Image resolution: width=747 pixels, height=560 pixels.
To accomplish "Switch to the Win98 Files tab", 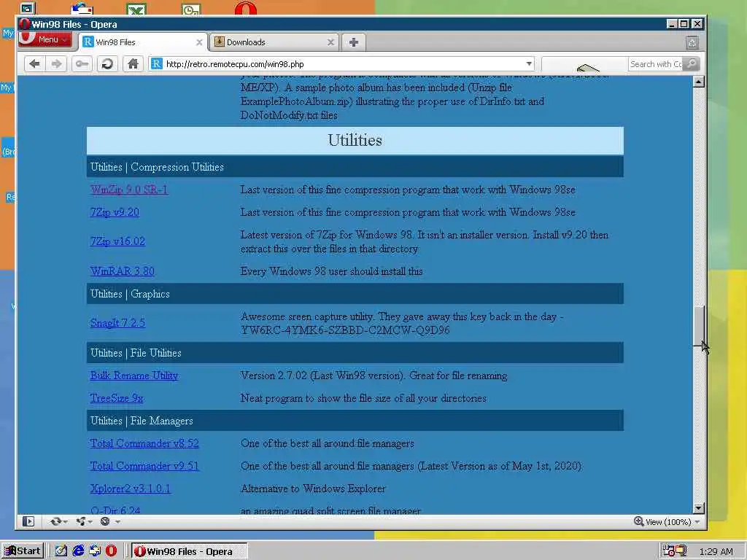I will [143, 42].
